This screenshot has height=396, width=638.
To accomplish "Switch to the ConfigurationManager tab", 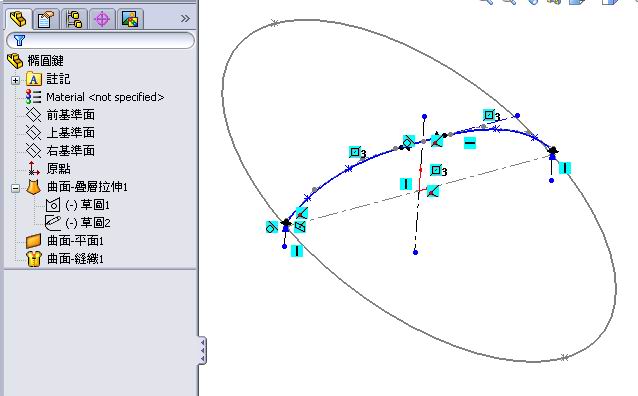I will (74, 19).
